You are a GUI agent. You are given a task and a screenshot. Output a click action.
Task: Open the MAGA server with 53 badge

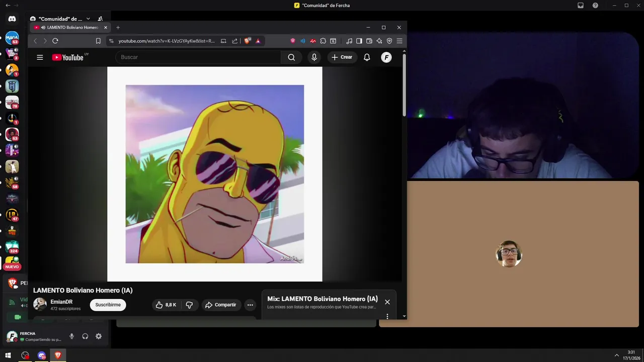point(12,38)
